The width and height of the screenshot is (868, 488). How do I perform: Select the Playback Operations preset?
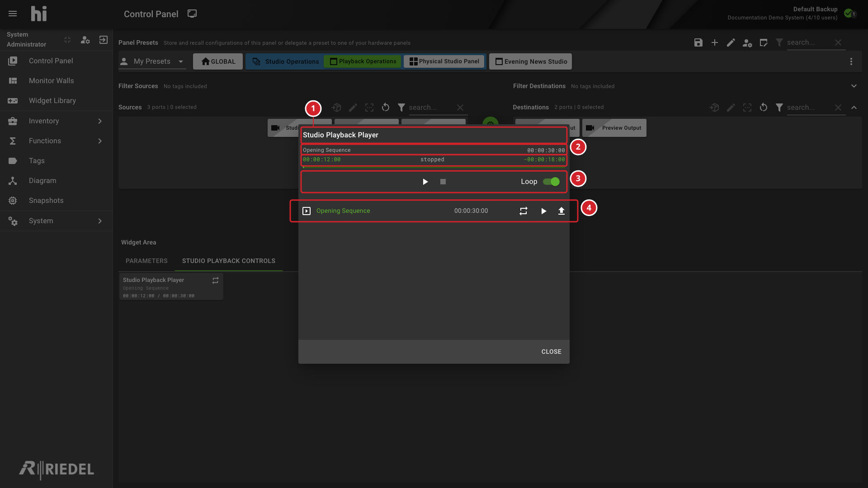point(363,61)
